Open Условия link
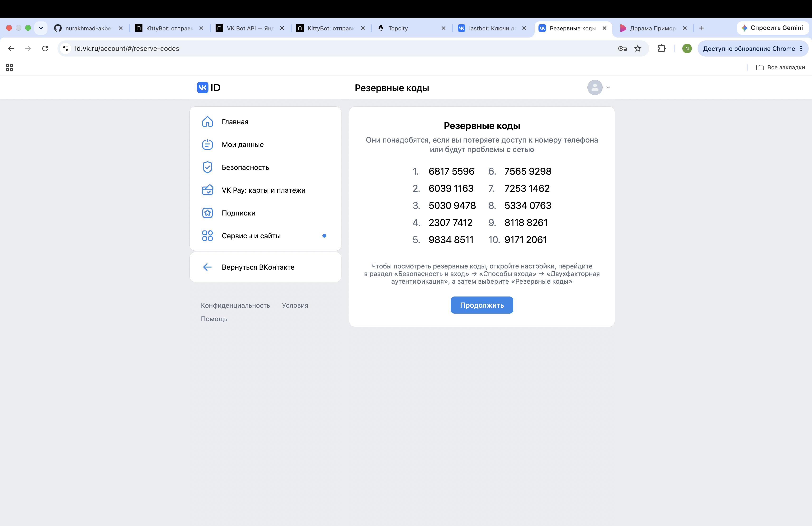Image resolution: width=812 pixels, height=526 pixels. pyautogui.click(x=295, y=305)
